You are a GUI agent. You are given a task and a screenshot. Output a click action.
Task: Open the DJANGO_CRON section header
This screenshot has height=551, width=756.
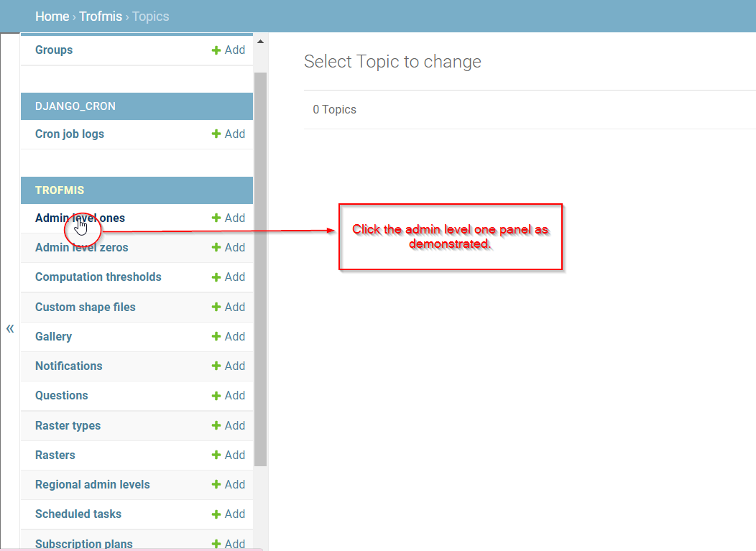[x=75, y=106]
